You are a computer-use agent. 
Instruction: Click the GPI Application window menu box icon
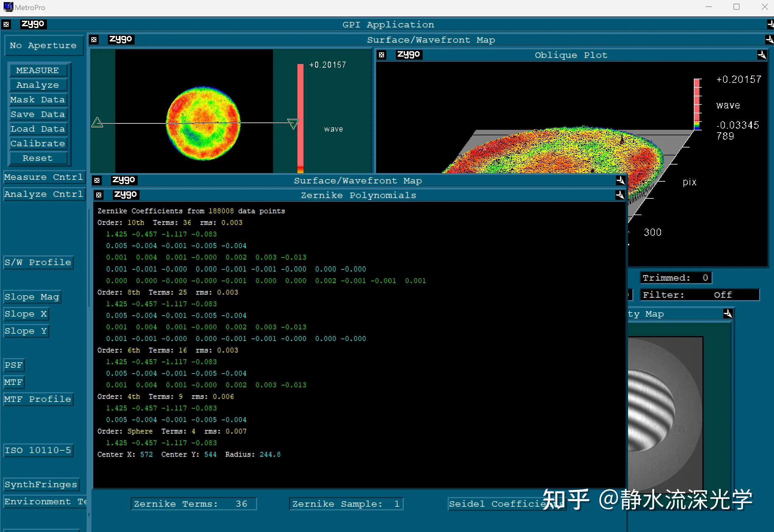(x=6, y=24)
